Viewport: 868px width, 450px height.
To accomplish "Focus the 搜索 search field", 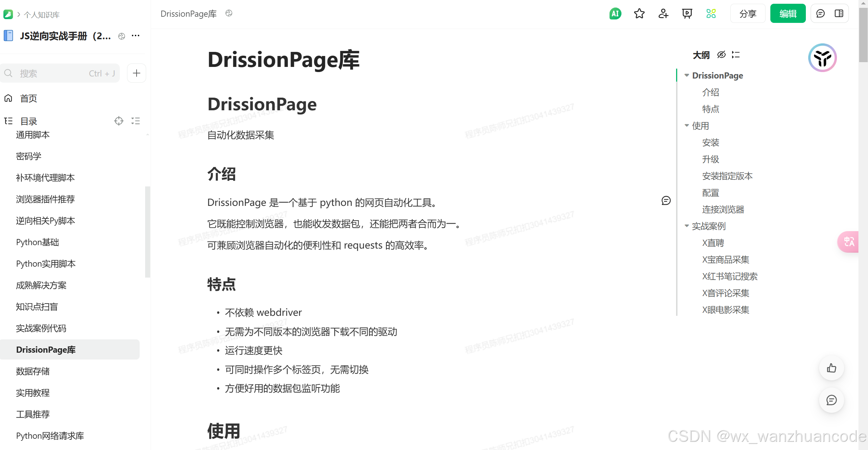I will coord(60,73).
